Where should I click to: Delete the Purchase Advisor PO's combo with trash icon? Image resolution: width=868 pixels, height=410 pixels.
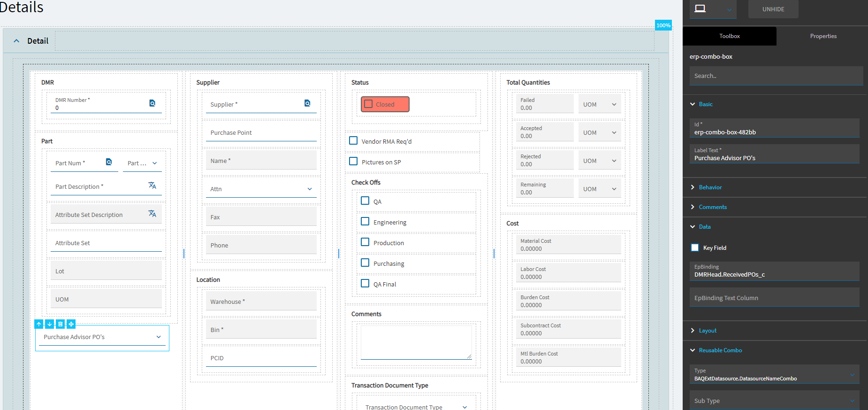pos(61,324)
